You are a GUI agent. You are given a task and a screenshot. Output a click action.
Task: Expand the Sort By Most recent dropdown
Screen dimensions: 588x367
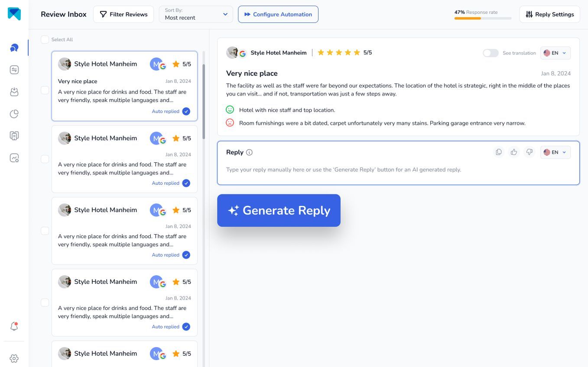coord(196,14)
